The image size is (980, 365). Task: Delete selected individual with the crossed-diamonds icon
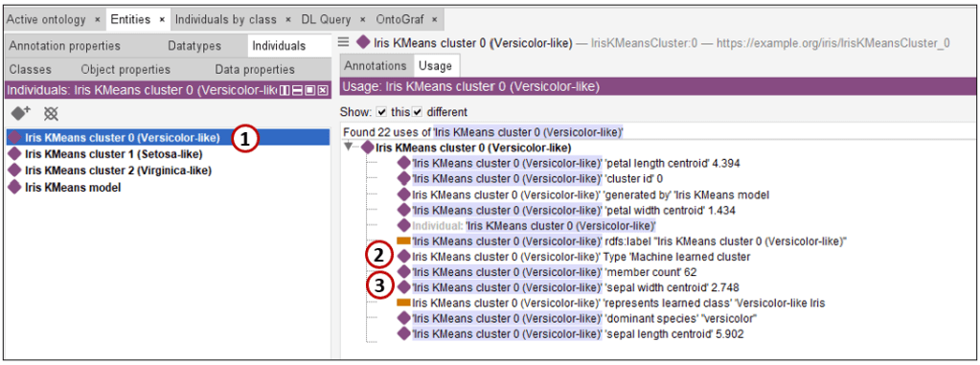click(x=51, y=113)
